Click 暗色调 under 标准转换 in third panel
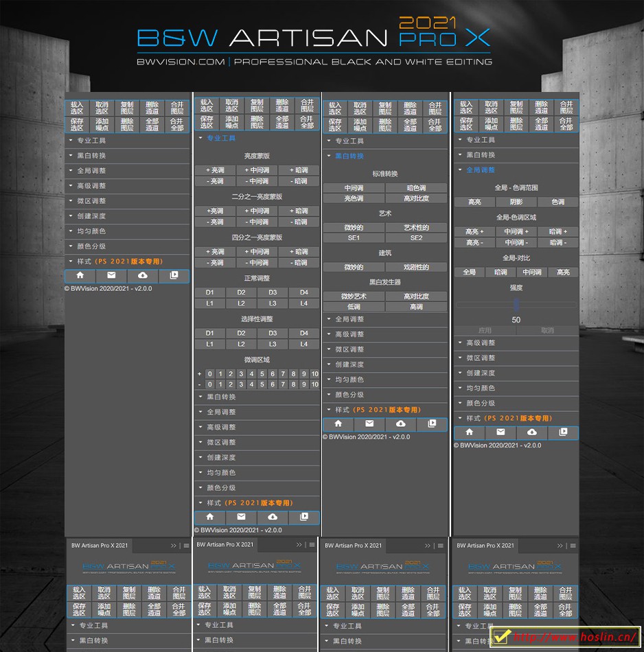644x652 pixels. [417, 188]
